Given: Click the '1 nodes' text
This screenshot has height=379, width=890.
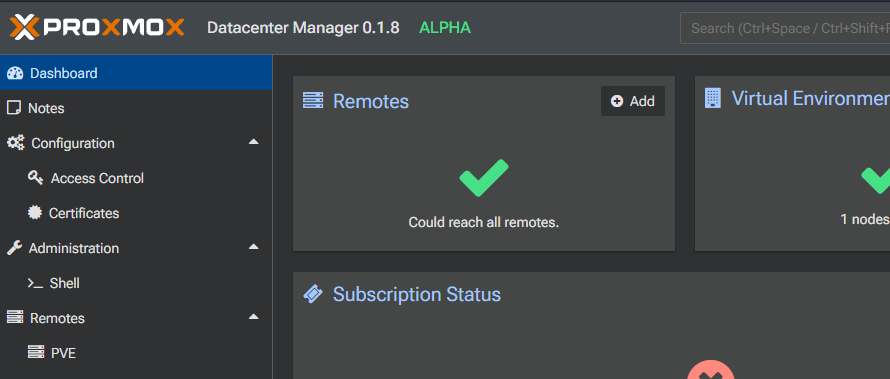Looking at the screenshot, I should [x=865, y=219].
